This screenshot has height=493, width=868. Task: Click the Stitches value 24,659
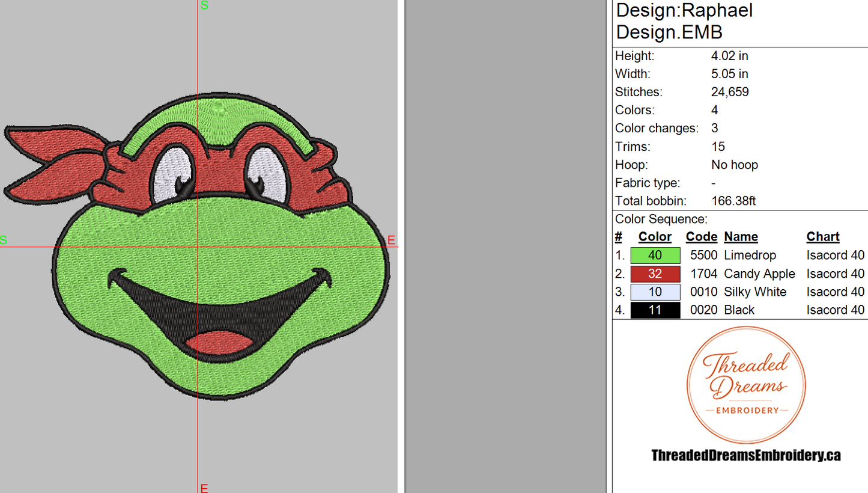click(730, 92)
